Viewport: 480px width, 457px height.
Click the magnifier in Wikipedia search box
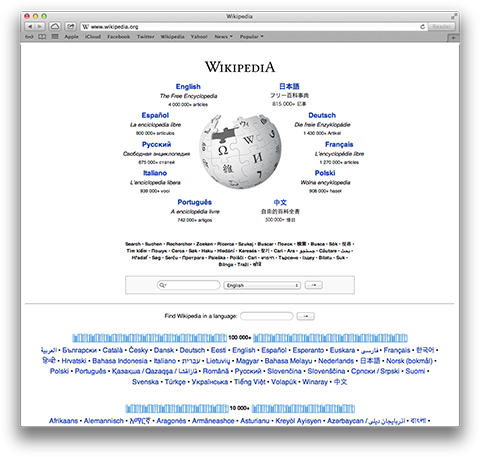162,285
